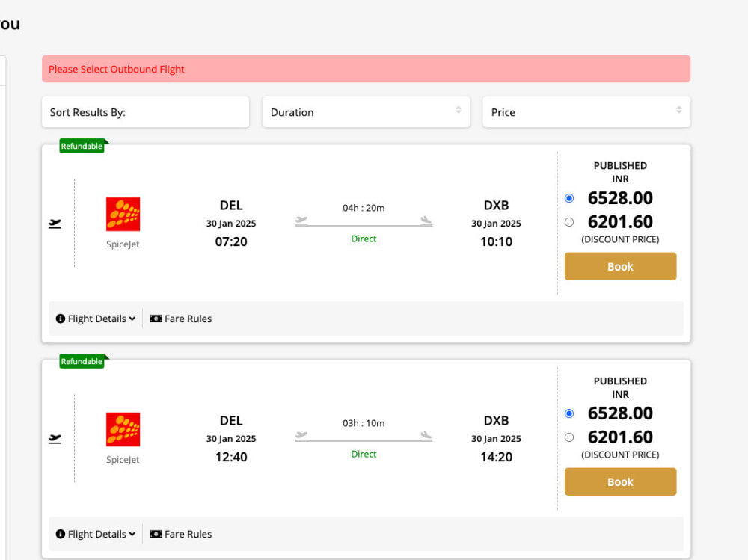Click departure plane icon of first flight card
This screenshot has width=748, height=560.
(x=55, y=224)
